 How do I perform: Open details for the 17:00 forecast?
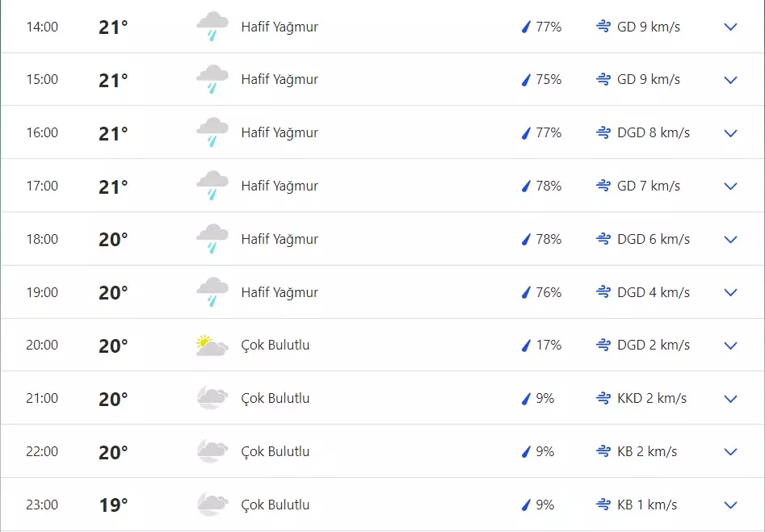tap(731, 186)
